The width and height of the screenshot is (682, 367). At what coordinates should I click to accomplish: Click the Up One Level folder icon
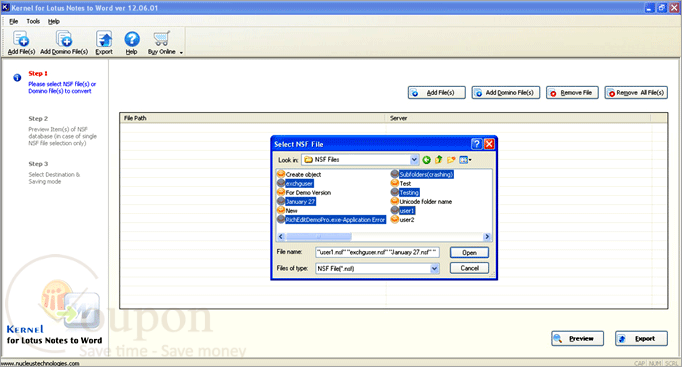tap(438, 160)
